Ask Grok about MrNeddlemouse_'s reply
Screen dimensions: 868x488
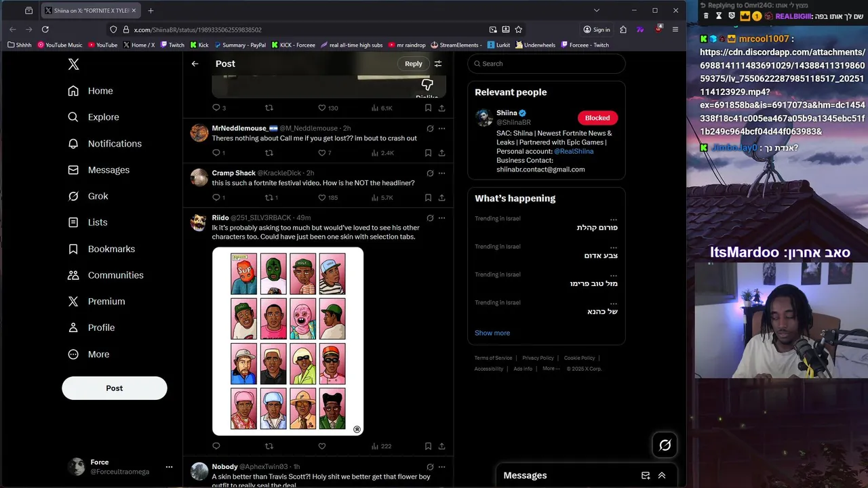pyautogui.click(x=430, y=128)
